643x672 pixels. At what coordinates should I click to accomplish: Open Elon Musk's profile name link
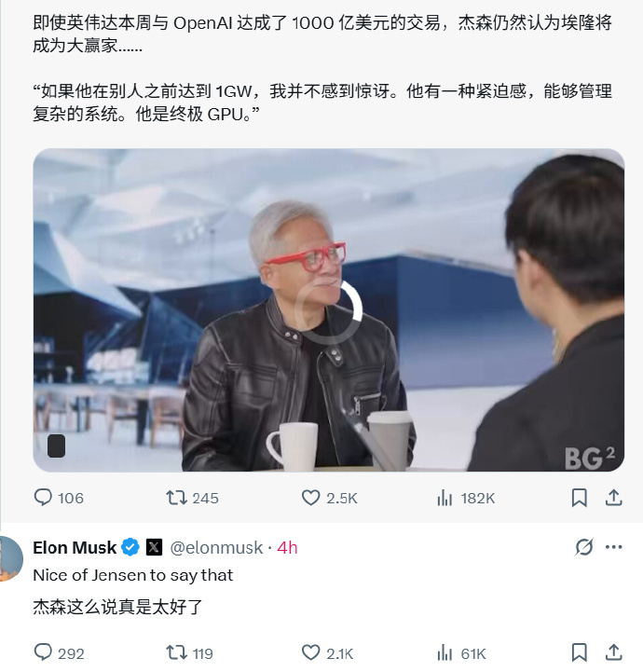75,547
